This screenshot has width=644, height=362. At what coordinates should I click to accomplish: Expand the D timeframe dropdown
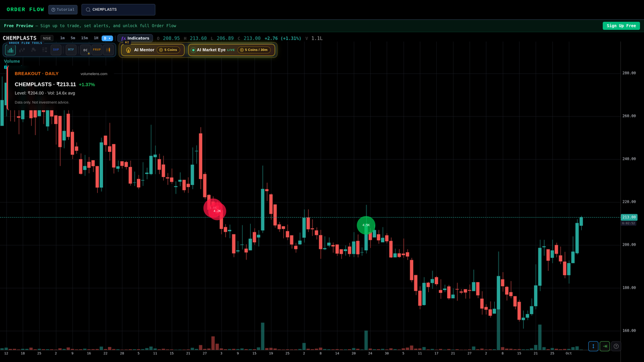click(x=107, y=38)
